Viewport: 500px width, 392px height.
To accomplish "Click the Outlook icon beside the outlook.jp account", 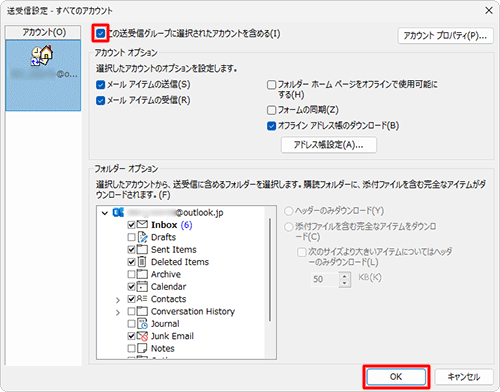I will [x=118, y=212].
